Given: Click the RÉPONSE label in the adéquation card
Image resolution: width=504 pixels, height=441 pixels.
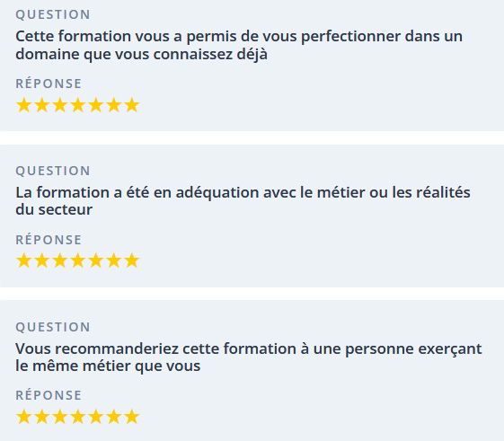Looking at the screenshot, I should pos(49,240).
